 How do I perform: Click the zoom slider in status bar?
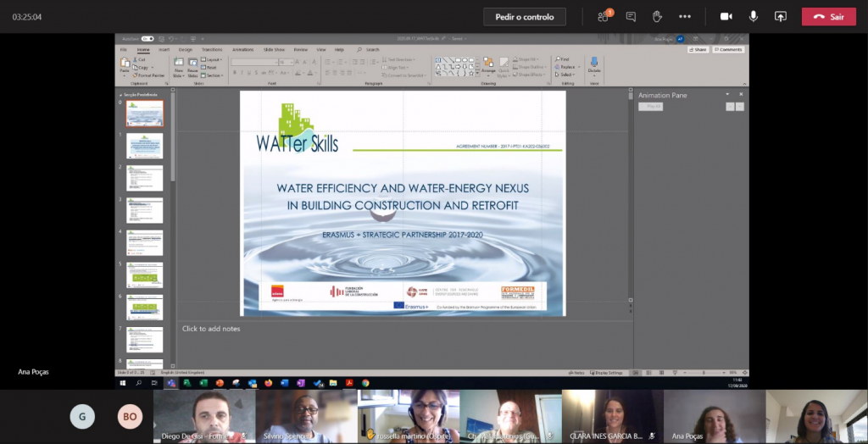[x=704, y=373]
